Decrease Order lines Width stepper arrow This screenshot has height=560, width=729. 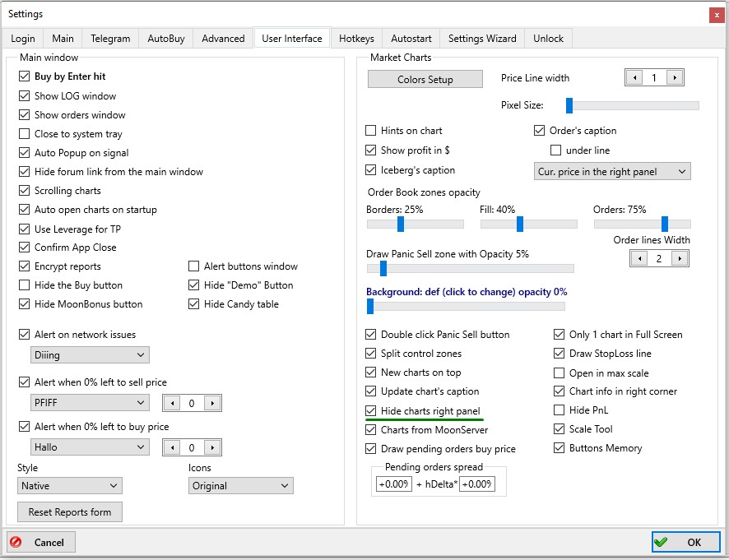[x=639, y=258]
